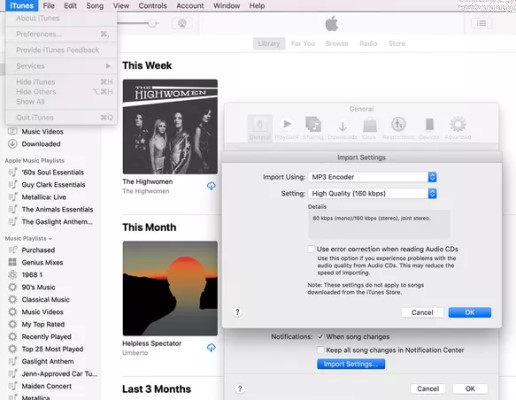
Task: Open the Controls menu
Action: pyautogui.click(x=153, y=6)
